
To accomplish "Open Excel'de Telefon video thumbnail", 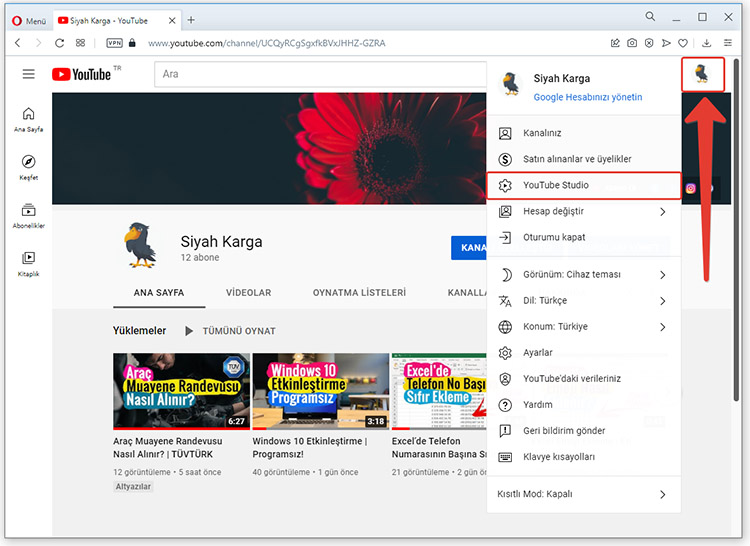I will pos(439,391).
